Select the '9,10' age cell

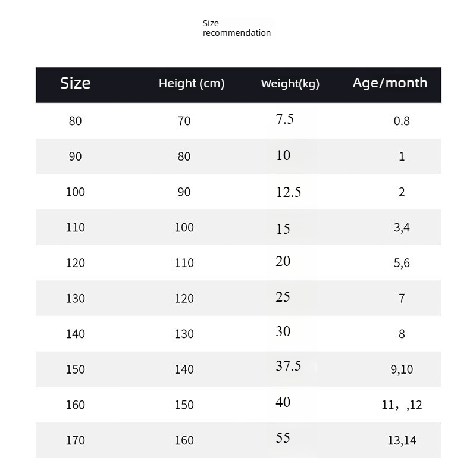pyautogui.click(x=402, y=369)
